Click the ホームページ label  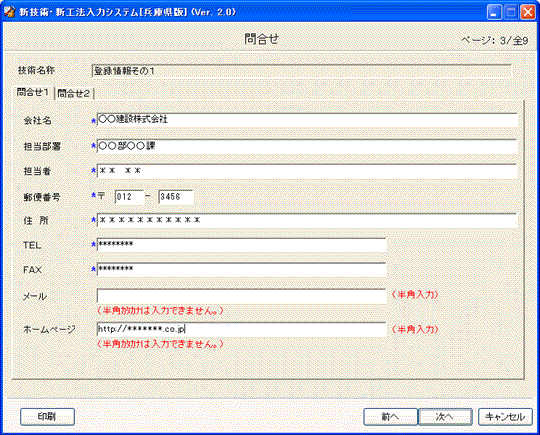coord(49,330)
